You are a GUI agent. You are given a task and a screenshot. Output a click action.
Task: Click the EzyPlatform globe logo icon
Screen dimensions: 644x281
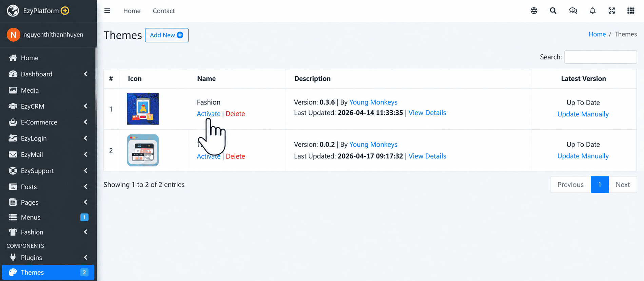pos(13,11)
